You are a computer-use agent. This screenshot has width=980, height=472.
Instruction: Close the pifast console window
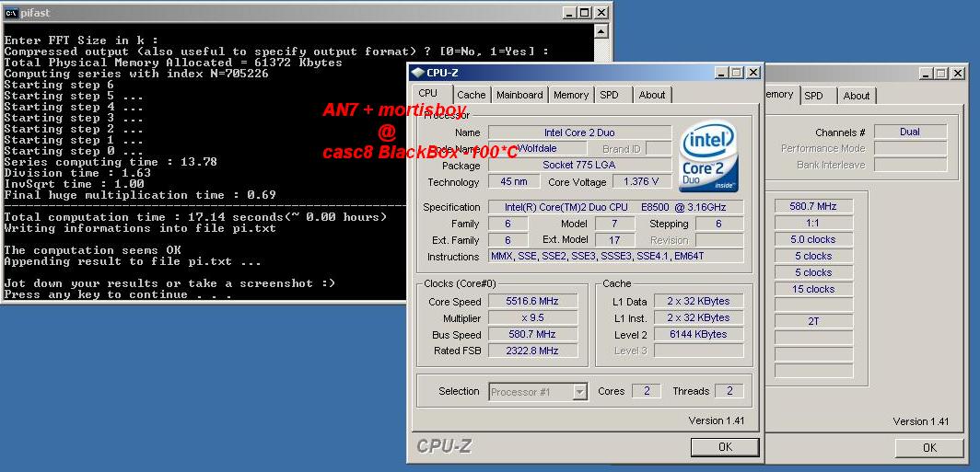tap(601, 13)
